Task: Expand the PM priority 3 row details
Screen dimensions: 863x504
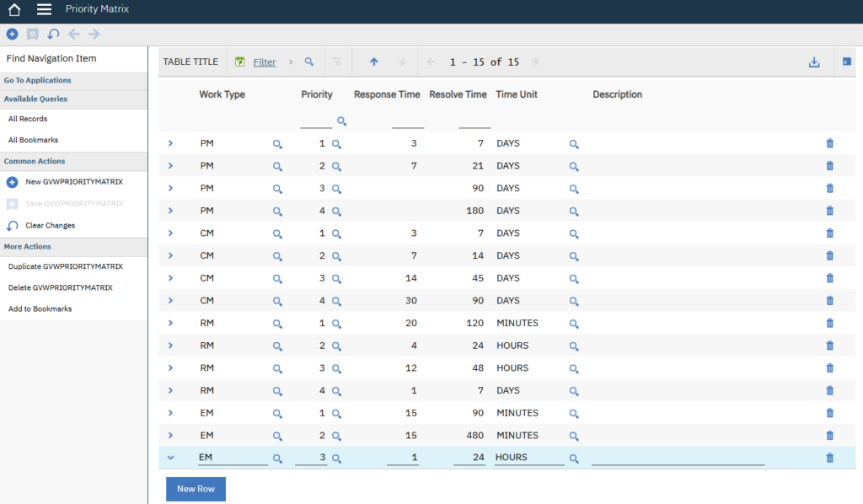Action: coord(170,188)
